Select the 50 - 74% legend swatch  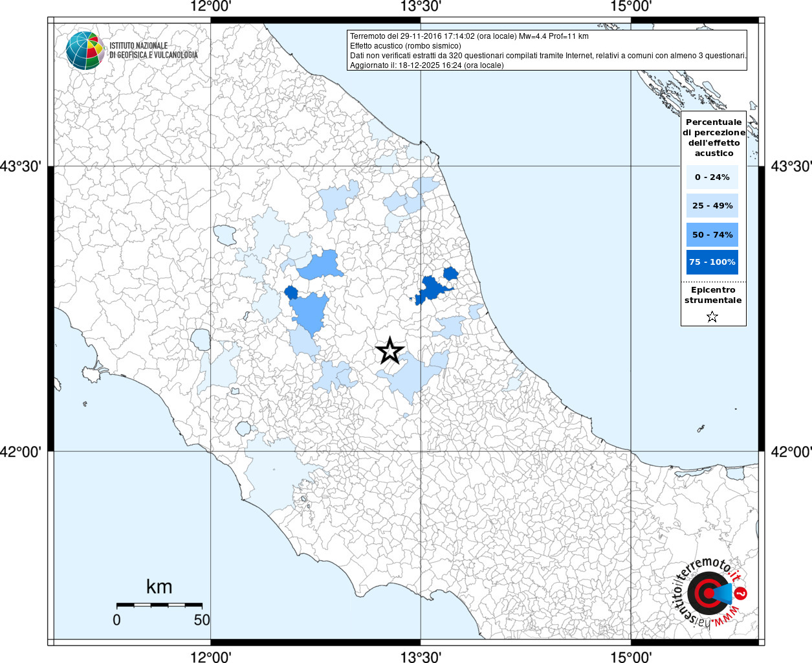coord(712,234)
